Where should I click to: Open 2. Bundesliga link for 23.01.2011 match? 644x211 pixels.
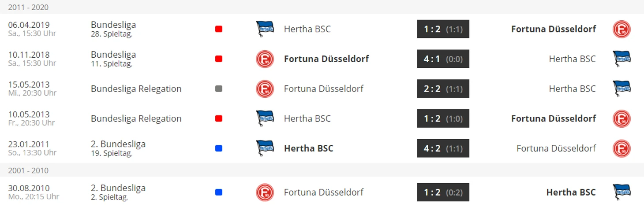tap(118, 144)
